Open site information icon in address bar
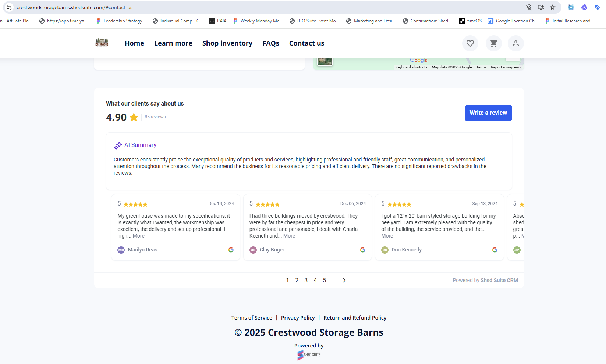606x364 pixels. pyautogui.click(x=9, y=7)
